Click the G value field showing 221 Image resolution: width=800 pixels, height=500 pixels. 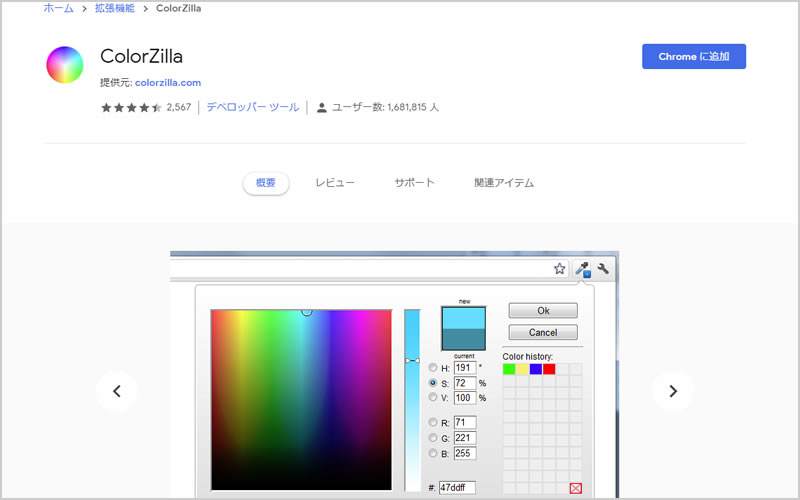465,438
